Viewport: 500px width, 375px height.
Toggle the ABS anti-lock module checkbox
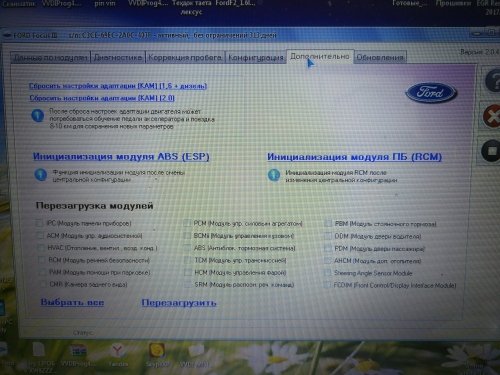point(187,248)
